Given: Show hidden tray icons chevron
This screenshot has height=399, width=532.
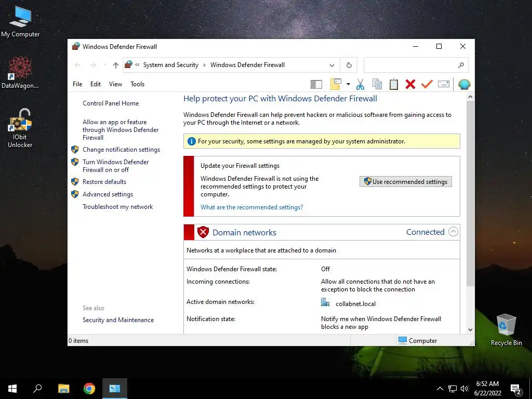Looking at the screenshot, I should pyautogui.click(x=440, y=389).
